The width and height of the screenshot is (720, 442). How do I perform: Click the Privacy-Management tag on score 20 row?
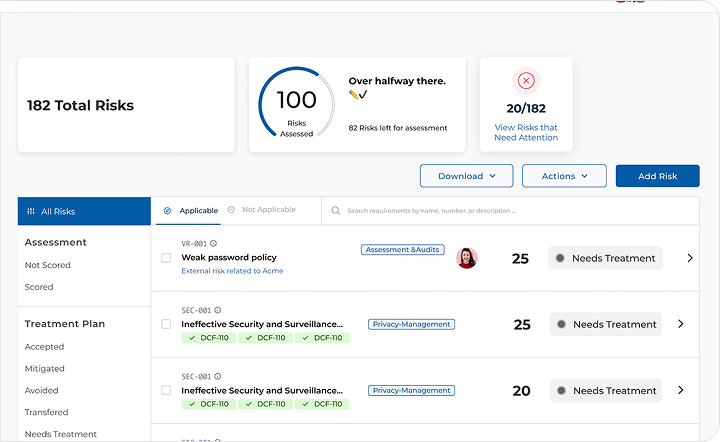coord(411,391)
